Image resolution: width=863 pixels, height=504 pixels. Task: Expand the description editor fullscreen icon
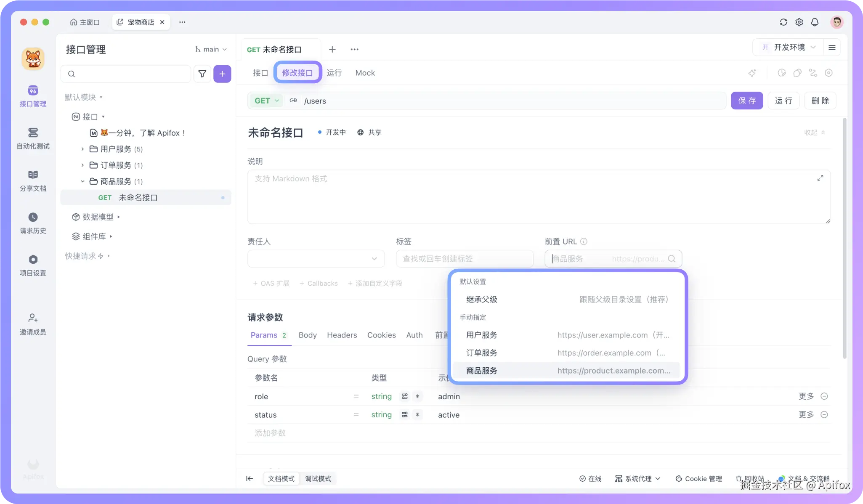click(820, 178)
